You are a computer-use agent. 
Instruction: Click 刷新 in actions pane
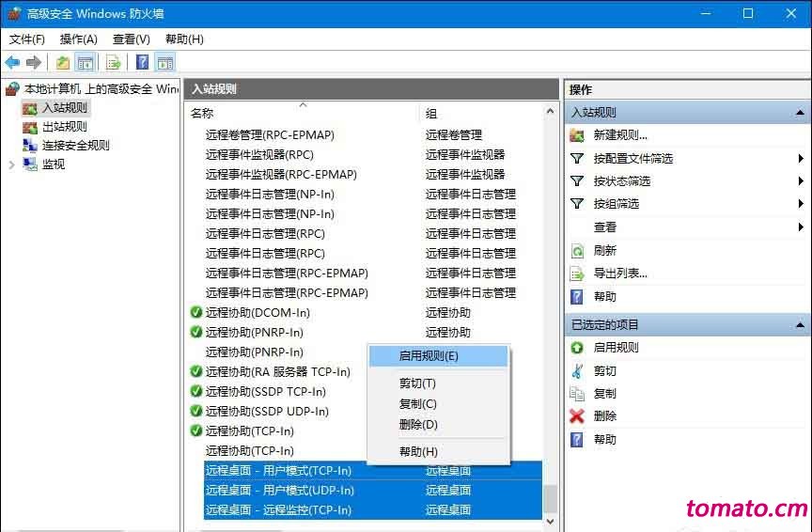coord(605,251)
